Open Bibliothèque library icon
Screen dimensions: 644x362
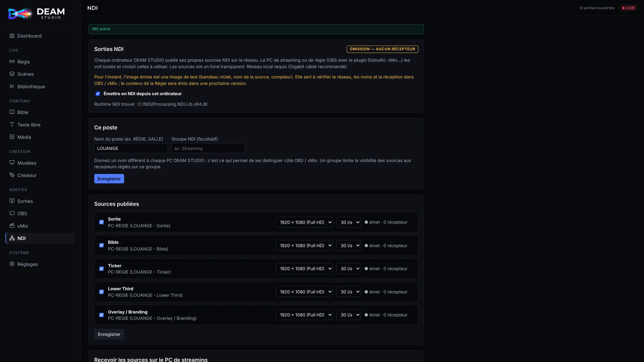pos(12,86)
